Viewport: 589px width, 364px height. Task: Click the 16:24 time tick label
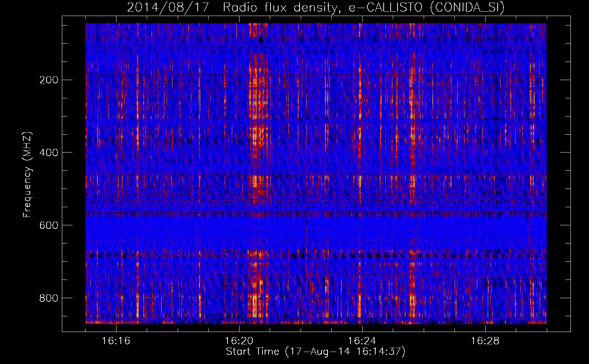coord(362,341)
